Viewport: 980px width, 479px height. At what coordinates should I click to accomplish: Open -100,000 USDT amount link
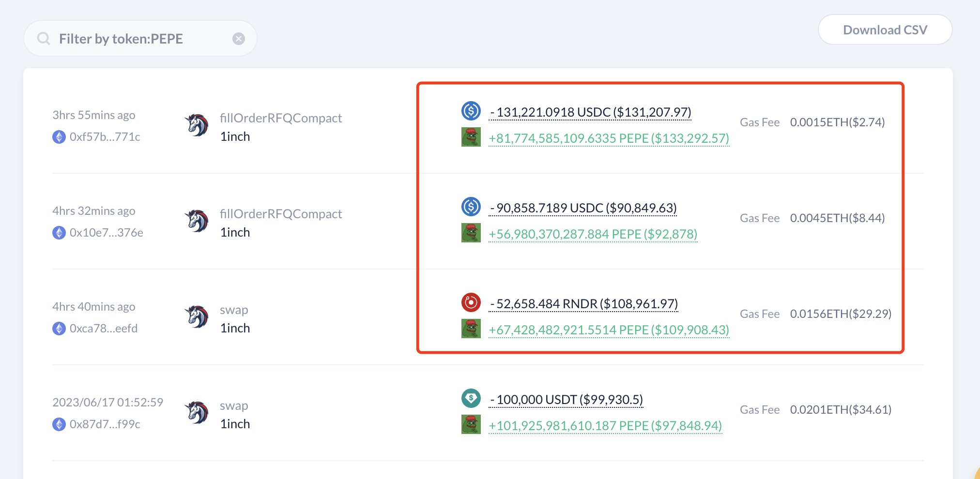(x=566, y=400)
